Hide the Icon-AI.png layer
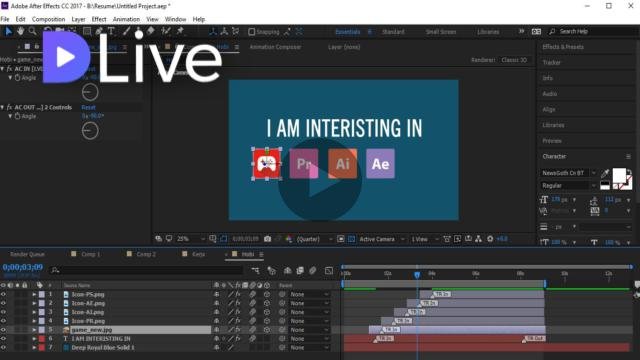The width and height of the screenshot is (640, 360). (x=3, y=312)
